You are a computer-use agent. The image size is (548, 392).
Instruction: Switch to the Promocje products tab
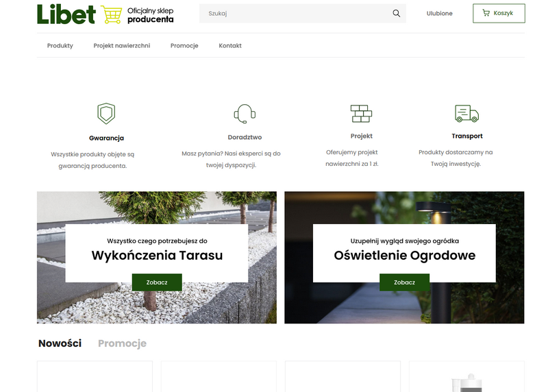122,343
